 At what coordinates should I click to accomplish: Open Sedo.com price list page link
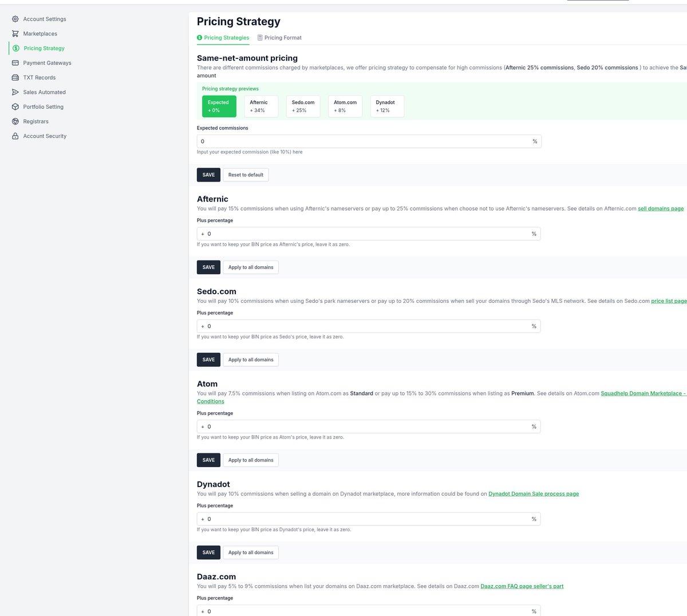pyautogui.click(x=669, y=301)
